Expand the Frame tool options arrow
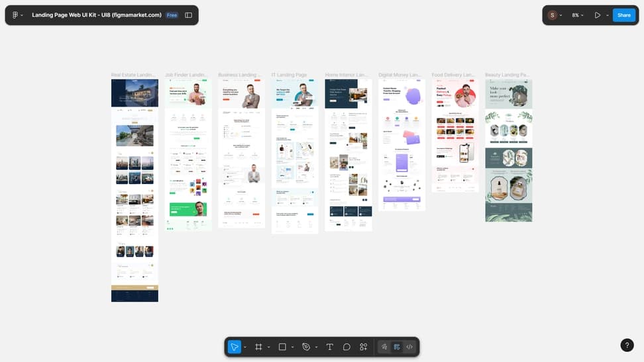The image size is (644, 362). [x=269, y=347]
